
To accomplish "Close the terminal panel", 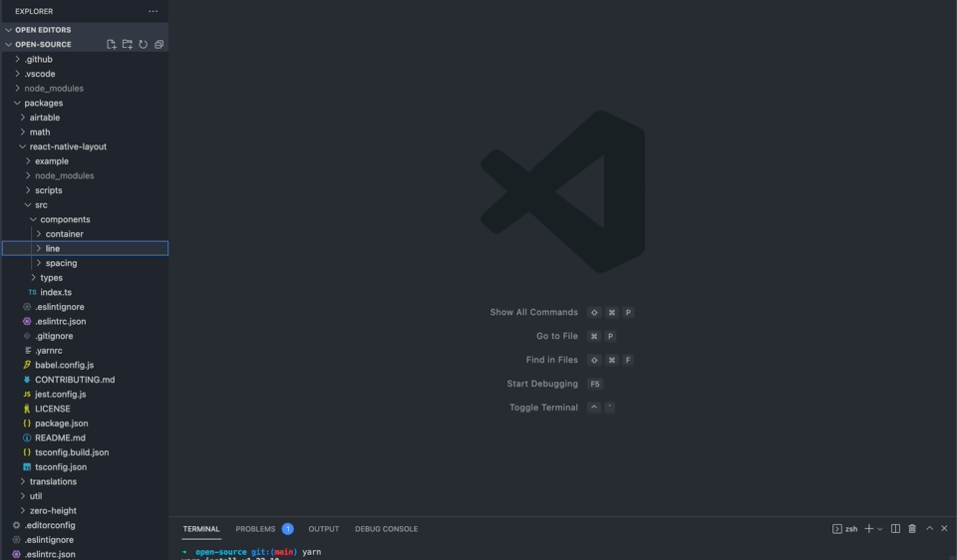I will 944,528.
